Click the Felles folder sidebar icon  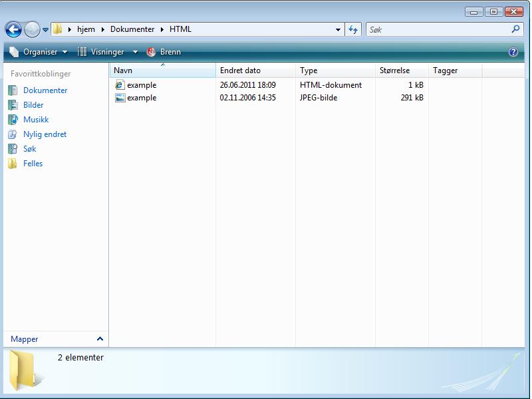[13, 164]
